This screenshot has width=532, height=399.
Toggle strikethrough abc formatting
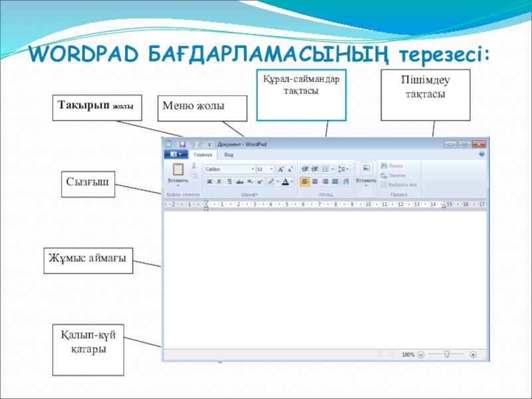239,182
